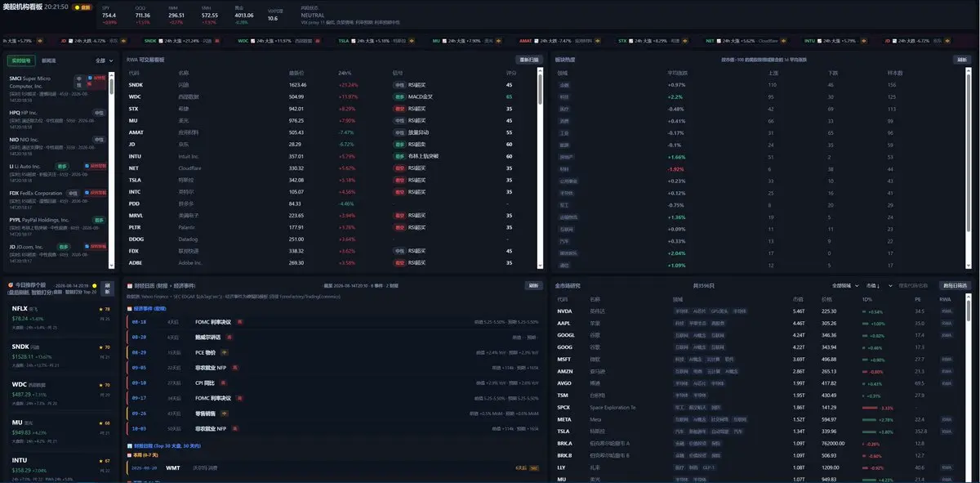The height and width of the screenshot is (483, 980).
Task: Open the NFLX recommended stock card
Action: (x=61, y=316)
